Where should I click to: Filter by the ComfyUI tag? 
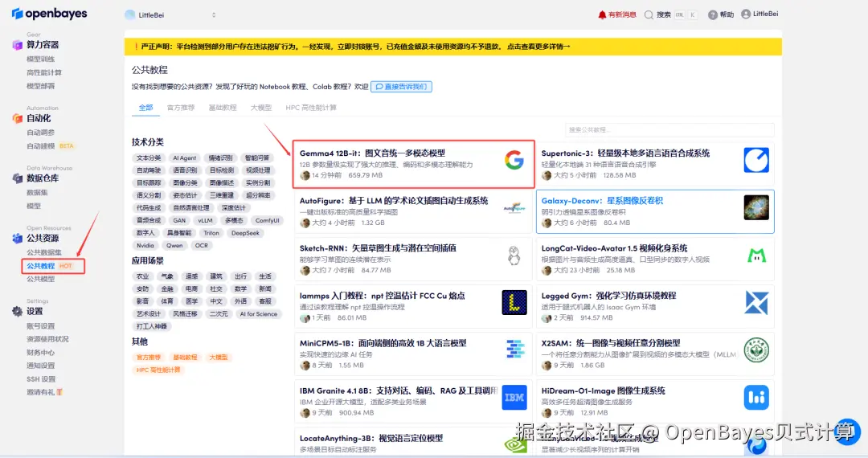click(x=268, y=221)
